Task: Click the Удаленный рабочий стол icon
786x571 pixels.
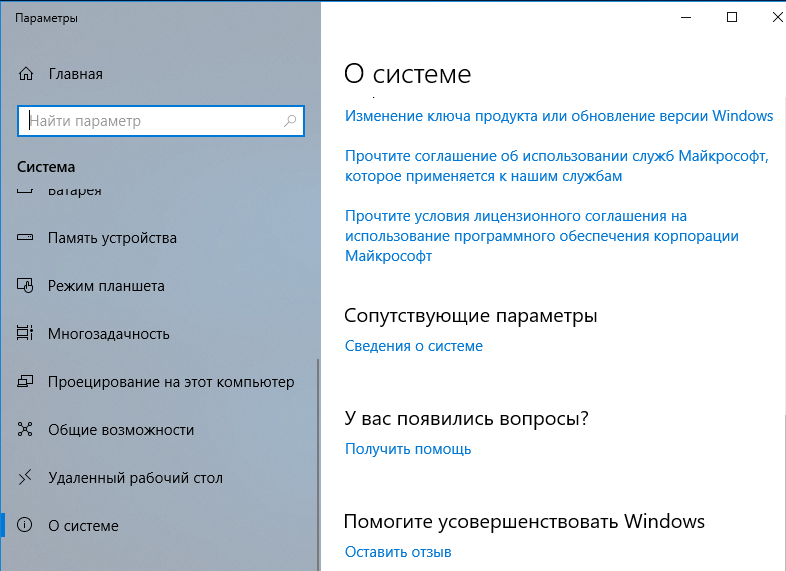Action: click(x=25, y=477)
